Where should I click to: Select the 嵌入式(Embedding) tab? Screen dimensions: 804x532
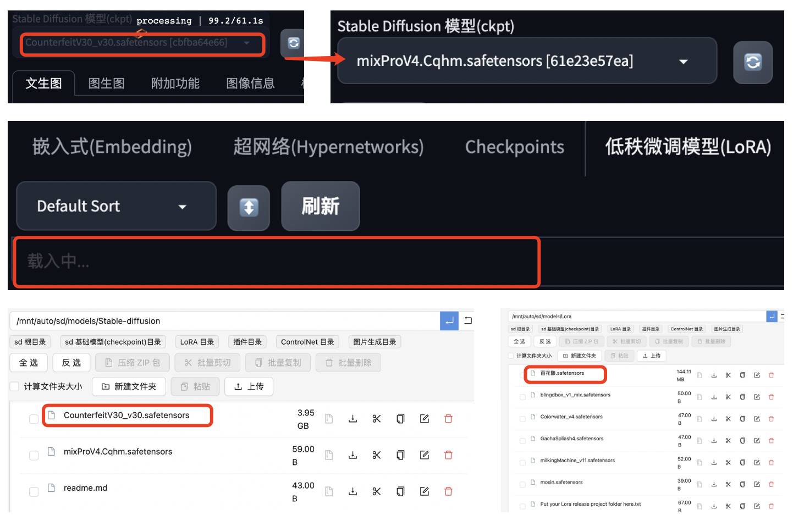(112, 147)
